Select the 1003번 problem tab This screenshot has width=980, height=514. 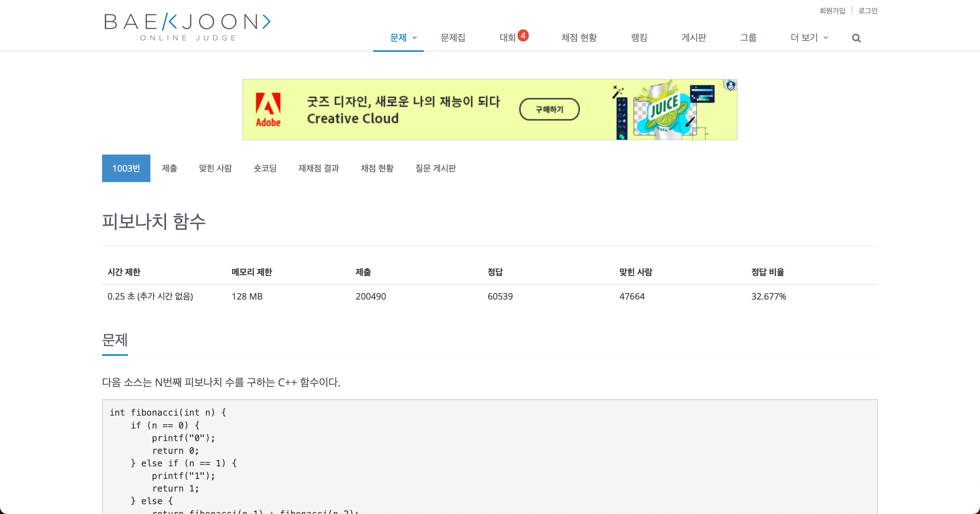coord(126,168)
